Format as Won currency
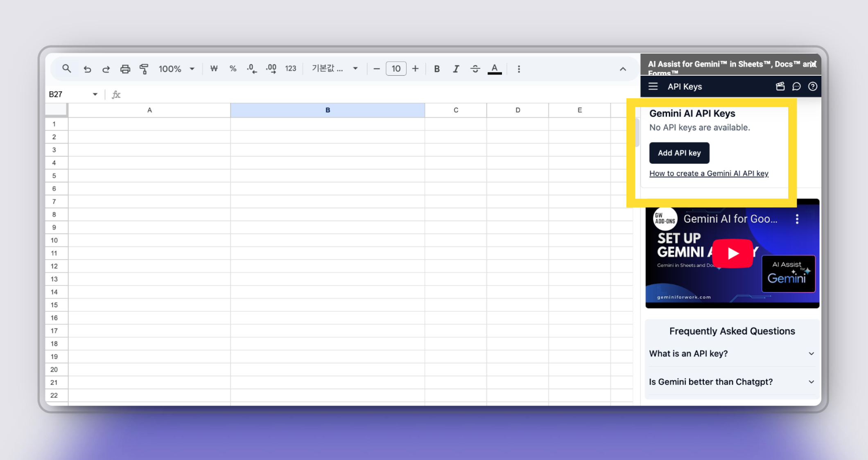The width and height of the screenshot is (868, 460). (x=214, y=69)
